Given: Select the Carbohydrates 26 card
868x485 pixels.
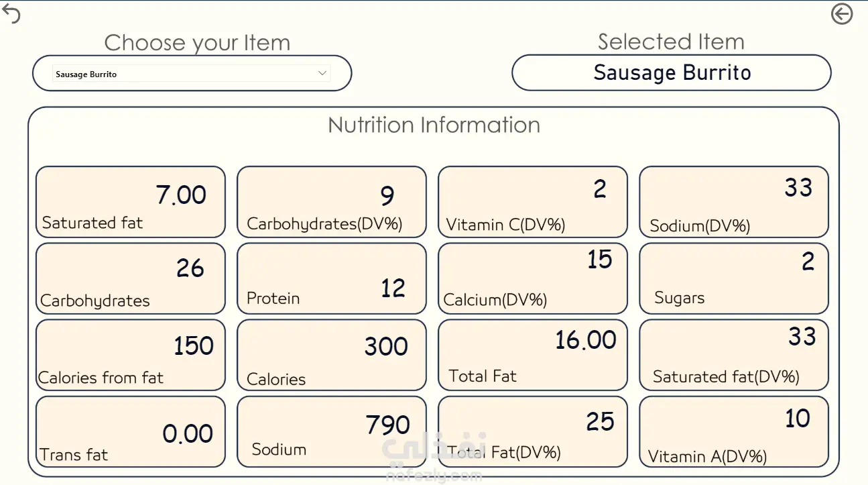Looking at the screenshot, I should [x=131, y=278].
